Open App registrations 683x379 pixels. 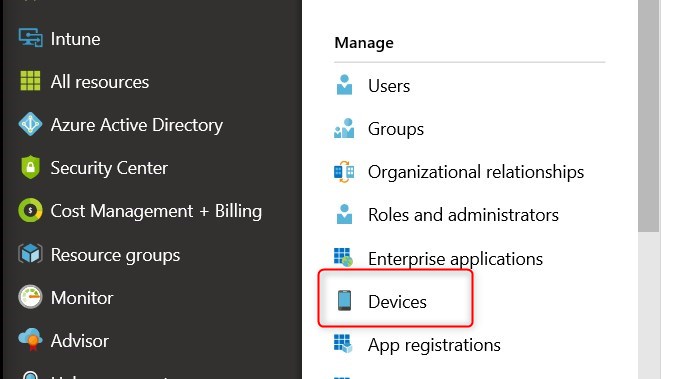[434, 345]
